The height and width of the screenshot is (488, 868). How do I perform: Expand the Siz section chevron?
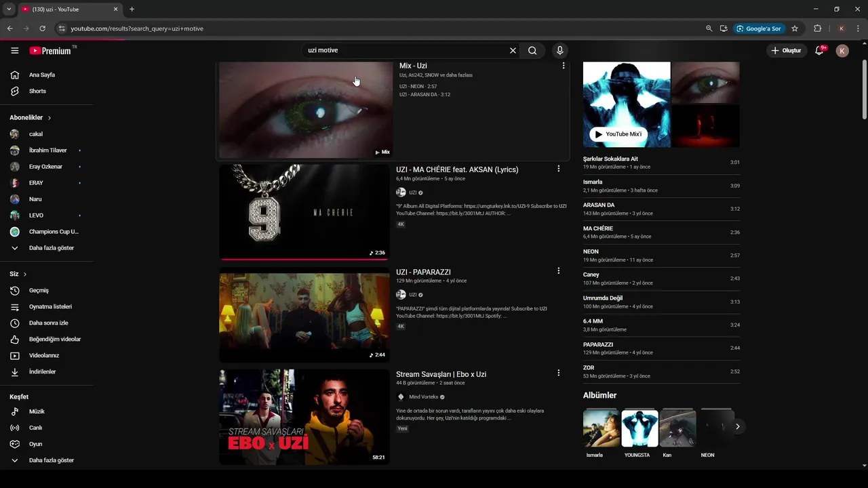tap(25, 274)
